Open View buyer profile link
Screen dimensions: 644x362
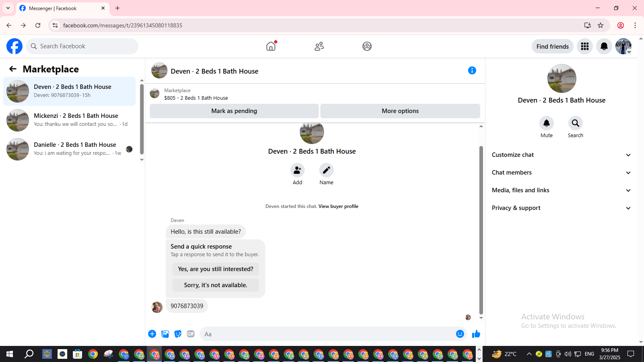338,206
